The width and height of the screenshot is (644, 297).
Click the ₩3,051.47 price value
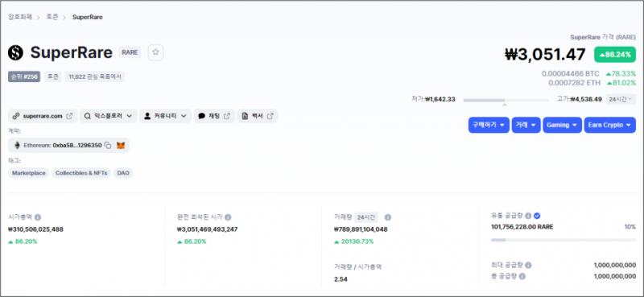[545, 54]
